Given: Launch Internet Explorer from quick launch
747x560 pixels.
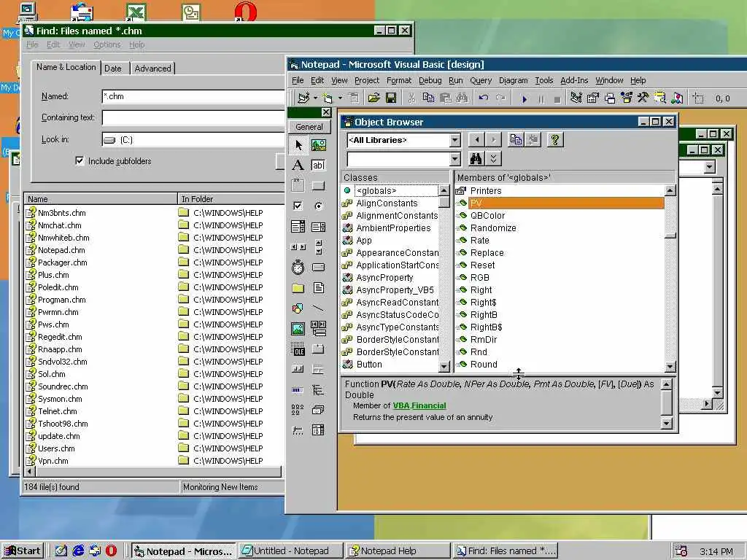Looking at the screenshot, I should (x=78, y=551).
